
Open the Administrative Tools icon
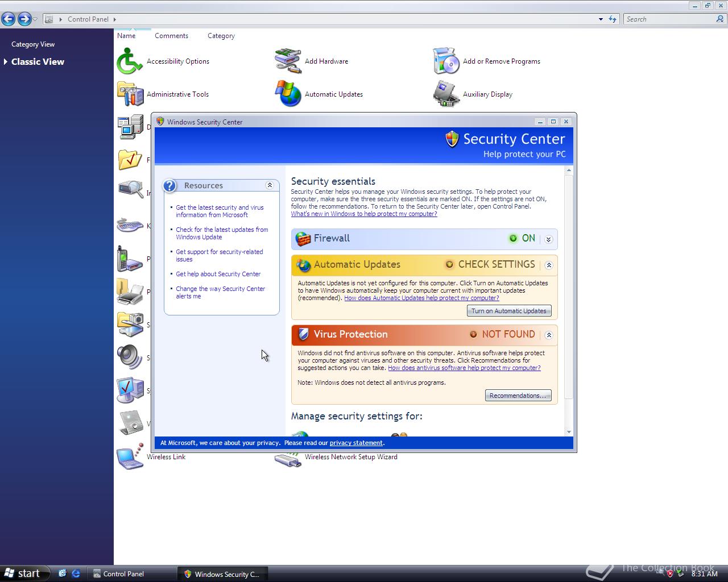coord(130,94)
